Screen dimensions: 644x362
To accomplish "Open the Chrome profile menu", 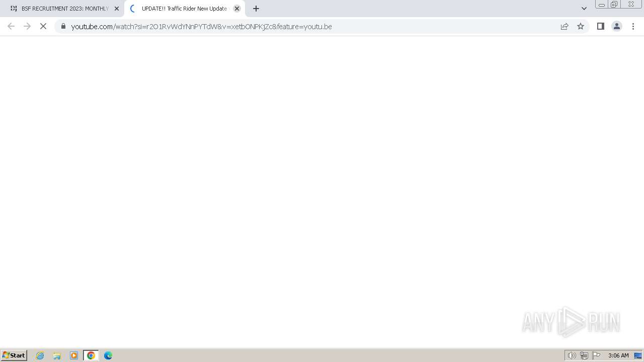I will point(617,26).
